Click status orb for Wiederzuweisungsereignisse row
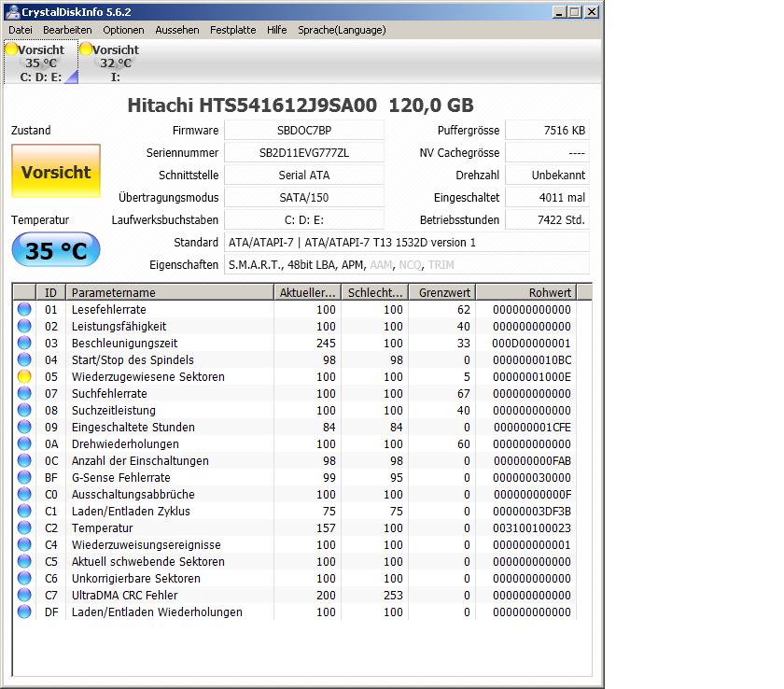784x689 pixels. [24, 544]
